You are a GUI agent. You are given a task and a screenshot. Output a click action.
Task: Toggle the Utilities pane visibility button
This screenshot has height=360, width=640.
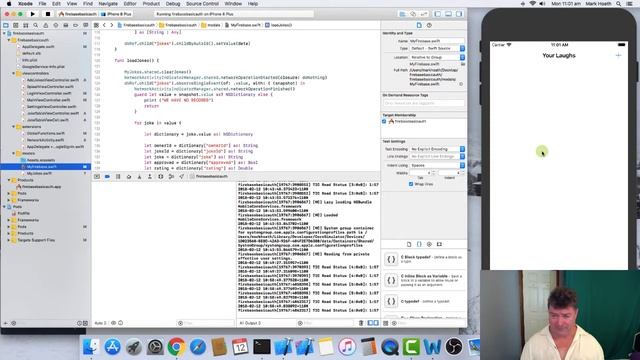459,14
